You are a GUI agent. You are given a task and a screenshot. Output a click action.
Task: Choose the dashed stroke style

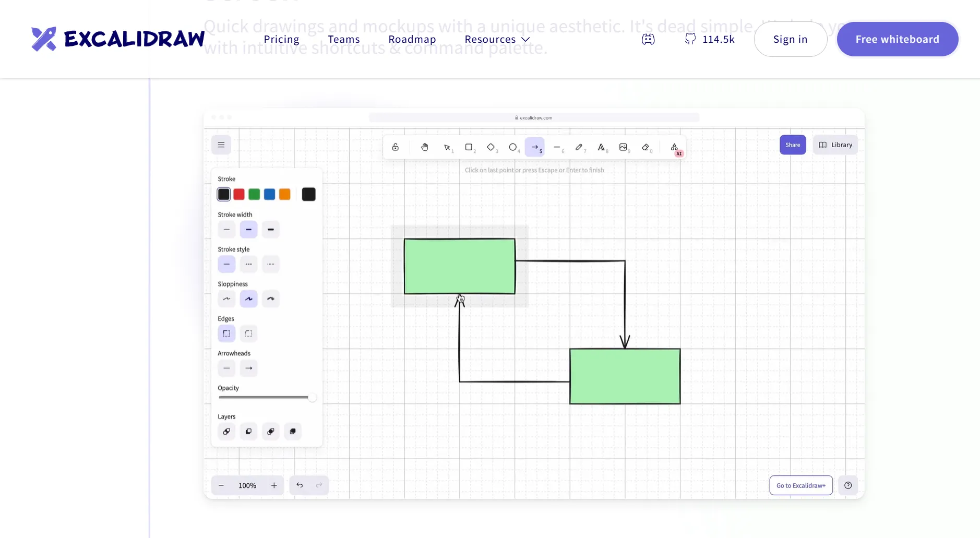pyautogui.click(x=248, y=264)
